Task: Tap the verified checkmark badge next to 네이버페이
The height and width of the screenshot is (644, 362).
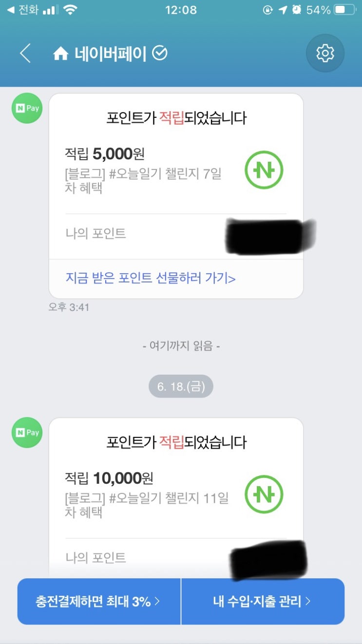Action: click(160, 53)
